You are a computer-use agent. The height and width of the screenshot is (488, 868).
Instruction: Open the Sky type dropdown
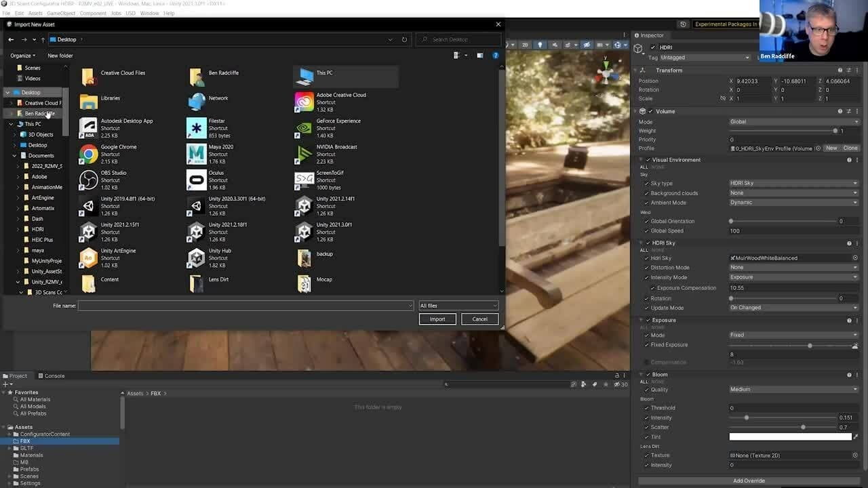coord(794,183)
